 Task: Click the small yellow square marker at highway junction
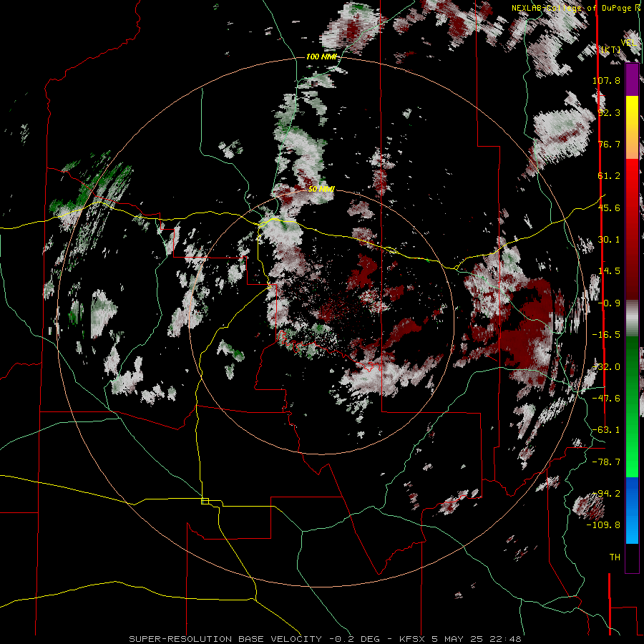click(205, 501)
